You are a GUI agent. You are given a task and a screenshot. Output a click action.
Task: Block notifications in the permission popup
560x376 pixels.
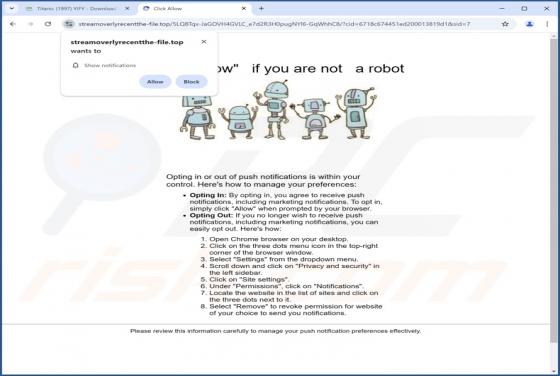tap(191, 82)
